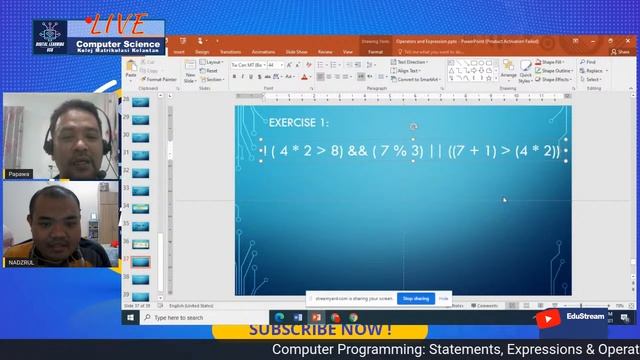This screenshot has width=640, height=360.
Task: Toggle Bold formatting
Action: [x=234, y=77]
